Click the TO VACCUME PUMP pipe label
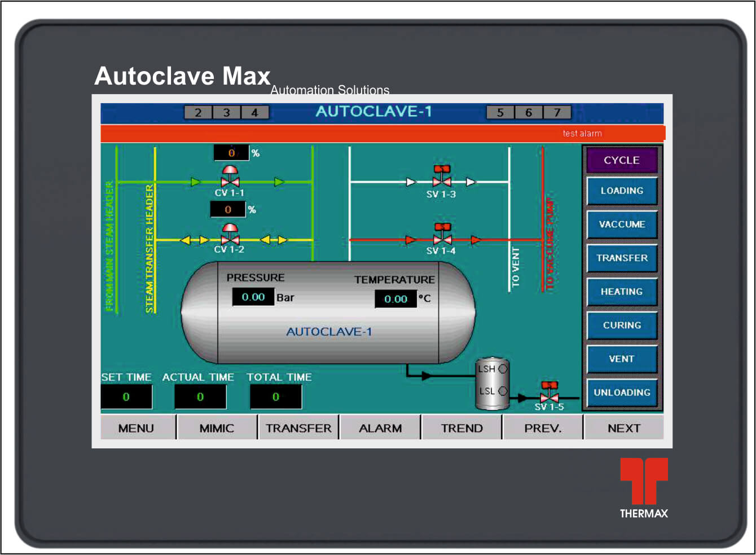Screen dimensions: 756x555 (550, 244)
